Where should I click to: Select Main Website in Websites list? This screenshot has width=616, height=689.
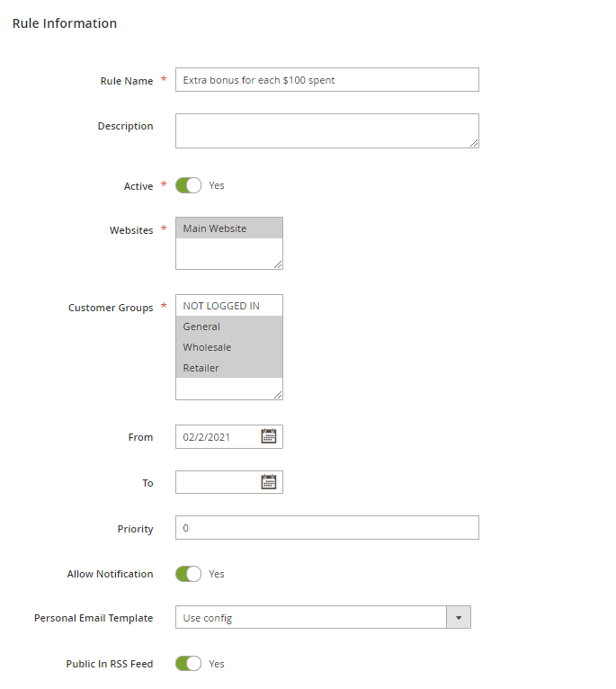click(228, 228)
